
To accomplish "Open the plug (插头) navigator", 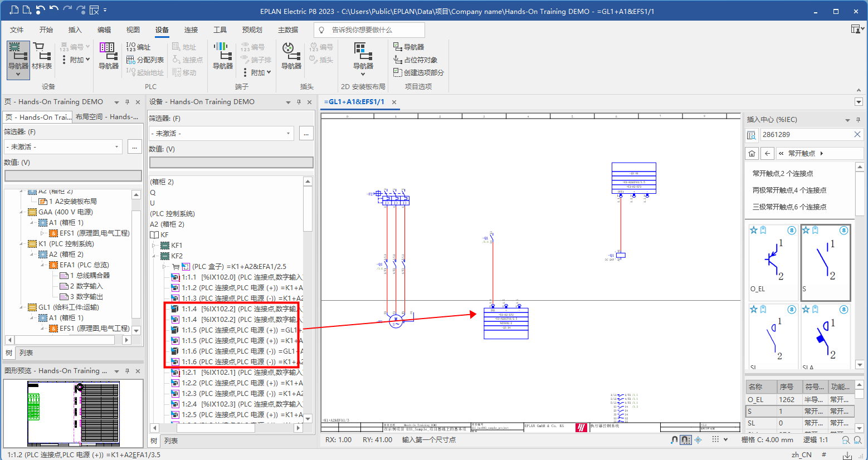I will click(x=291, y=56).
